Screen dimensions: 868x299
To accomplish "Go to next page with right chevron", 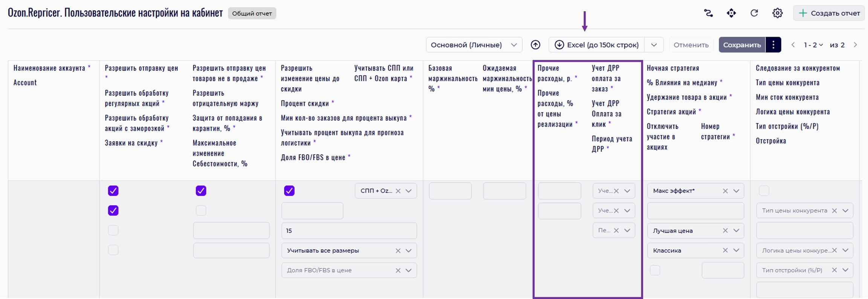I will [x=856, y=45].
